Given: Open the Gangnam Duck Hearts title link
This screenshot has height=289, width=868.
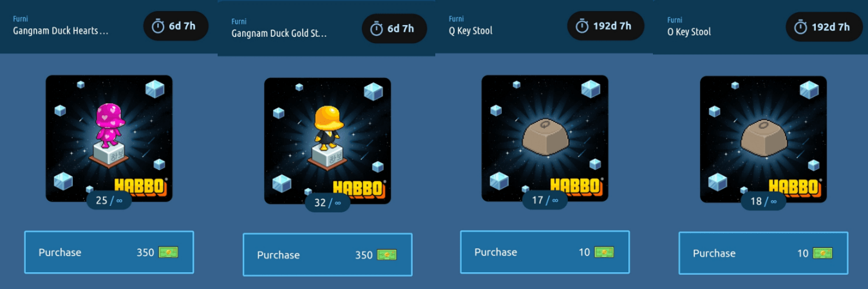Looking at the screenshot, I should [61, 31].
